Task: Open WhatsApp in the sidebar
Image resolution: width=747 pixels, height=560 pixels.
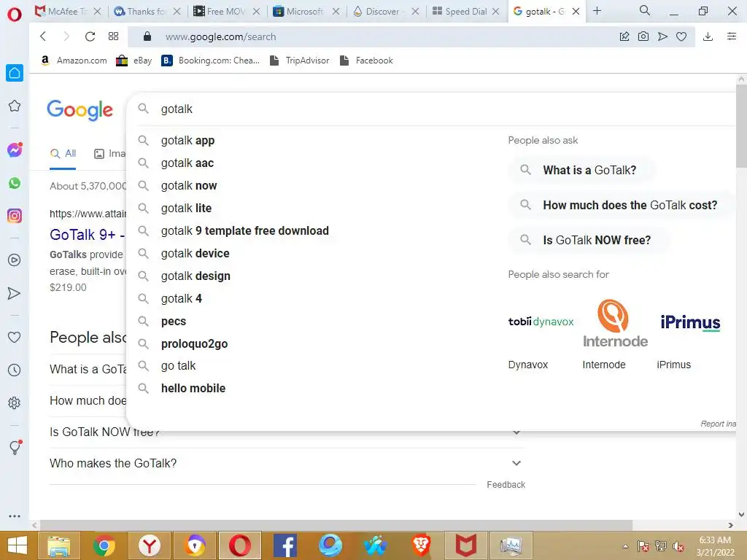Action: 15,183
